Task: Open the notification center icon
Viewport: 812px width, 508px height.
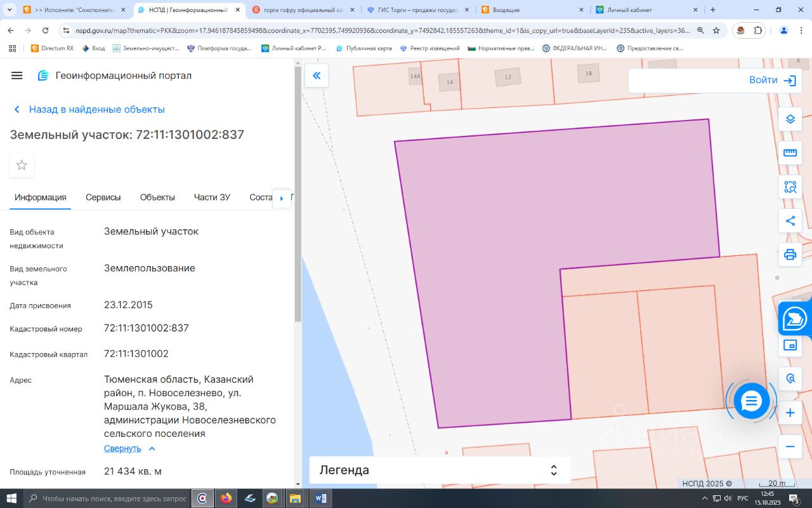Action: [794, 498]
